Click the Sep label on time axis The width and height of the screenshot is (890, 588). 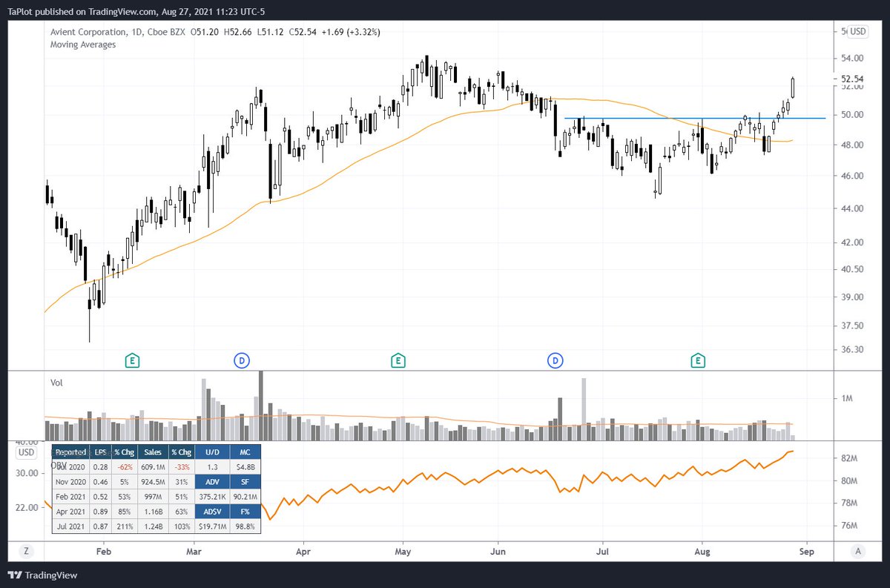(808, 552)
